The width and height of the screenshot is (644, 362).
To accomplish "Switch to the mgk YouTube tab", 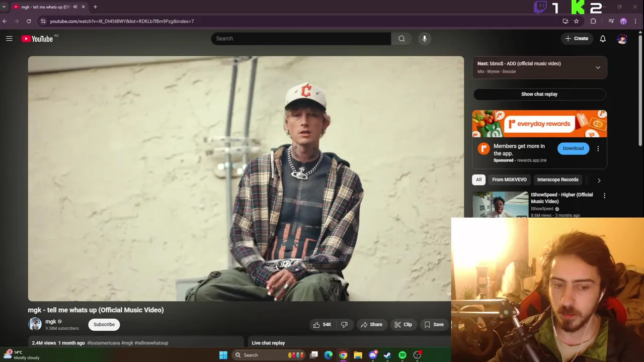I will (x=44, y=7).
